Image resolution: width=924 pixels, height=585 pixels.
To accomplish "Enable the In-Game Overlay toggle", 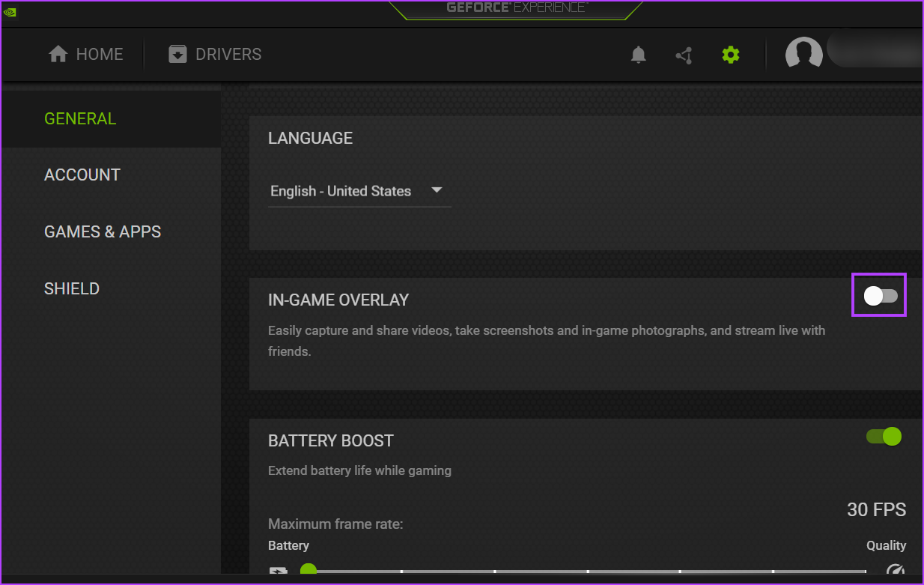I will point(879,295).
